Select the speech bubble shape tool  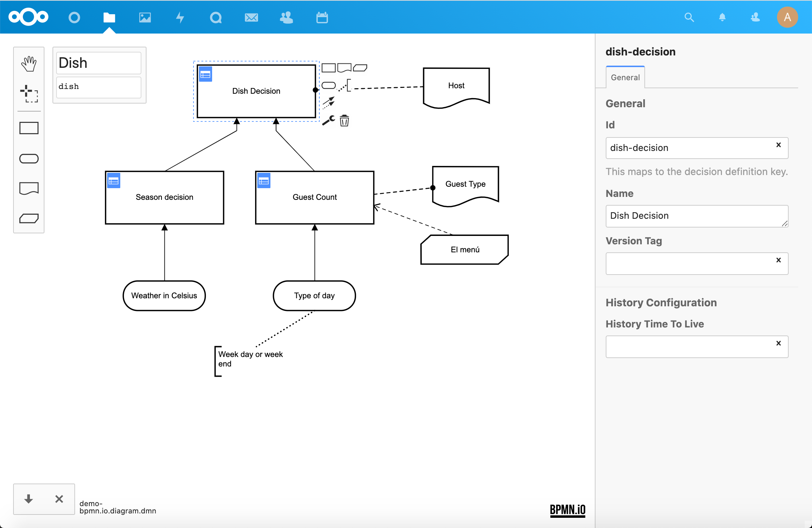tap(29, 188)
